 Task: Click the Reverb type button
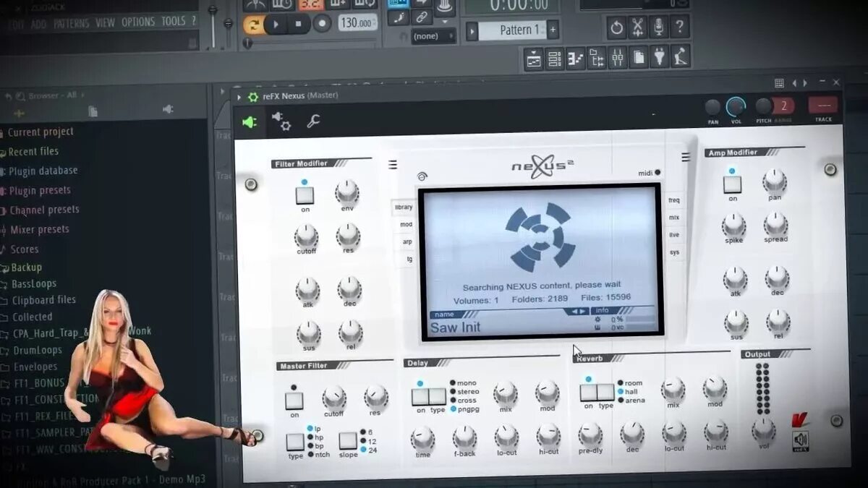coord(606,393)
